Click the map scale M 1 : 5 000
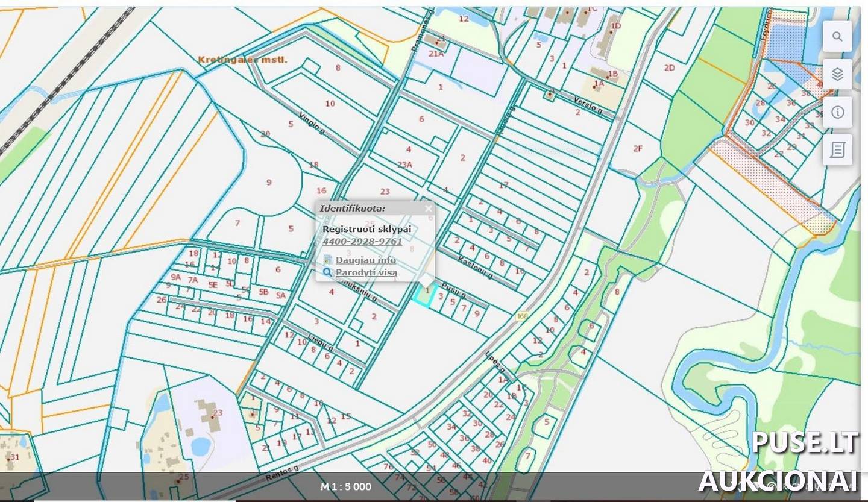Screen dimensions: 868x502 coord(346,486)
